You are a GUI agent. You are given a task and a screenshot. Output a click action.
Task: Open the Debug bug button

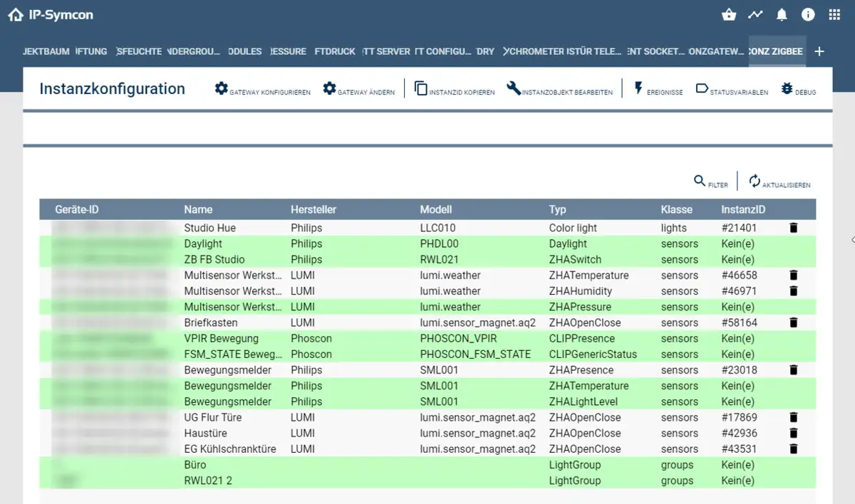point(798,90)
